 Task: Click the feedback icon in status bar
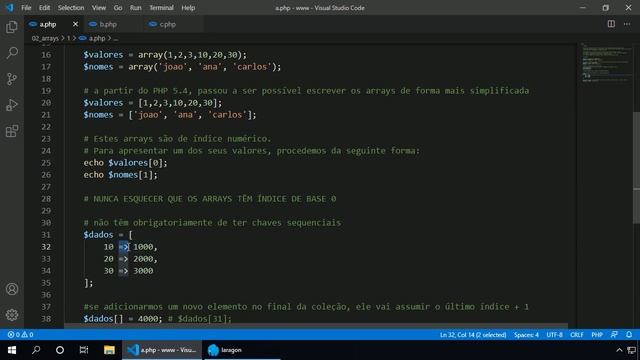(614, 335)
